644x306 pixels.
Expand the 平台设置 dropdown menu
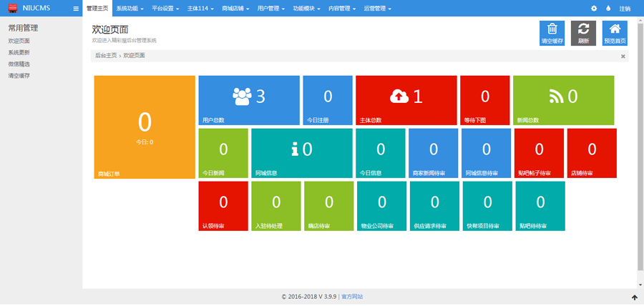pyautogui.click(x=165, y=9)
